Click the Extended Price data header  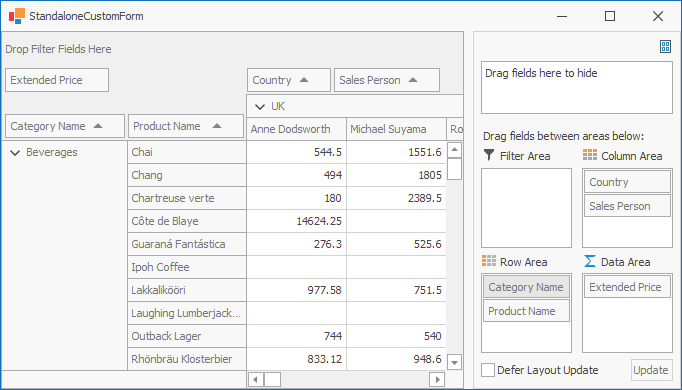coord(57,80)
